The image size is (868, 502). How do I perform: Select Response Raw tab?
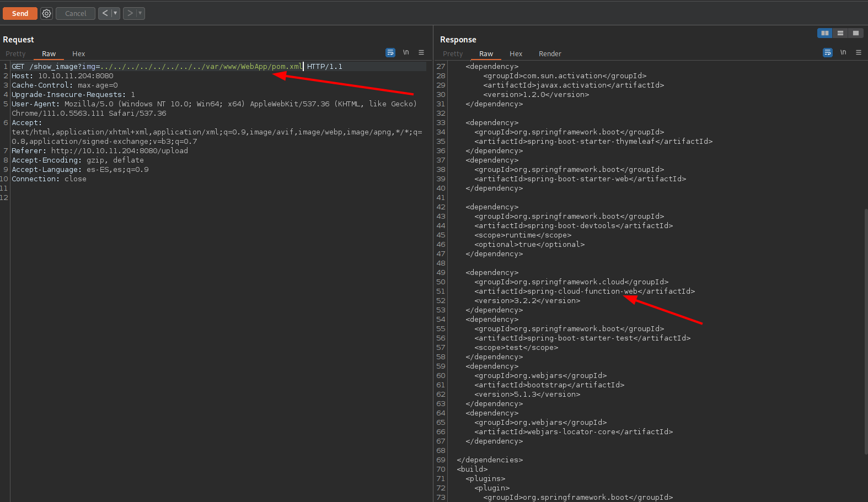(486, 53)
